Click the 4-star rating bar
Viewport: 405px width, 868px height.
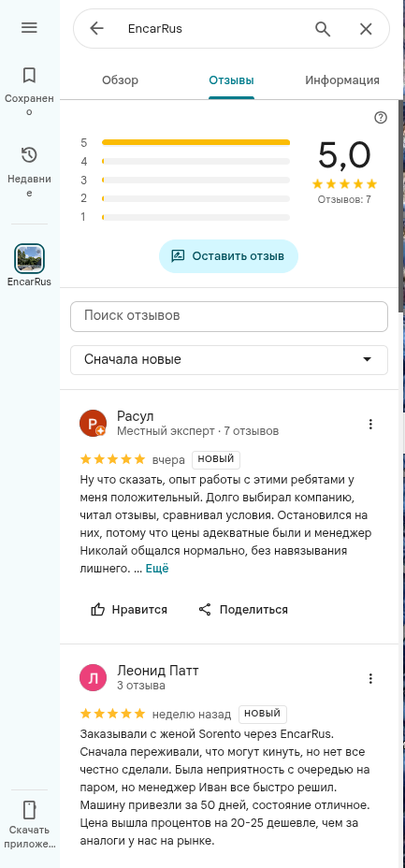[195, 162]
